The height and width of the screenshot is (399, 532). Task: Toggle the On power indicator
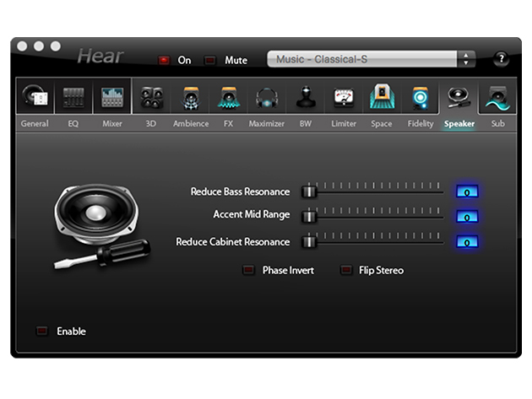[164, 61]
